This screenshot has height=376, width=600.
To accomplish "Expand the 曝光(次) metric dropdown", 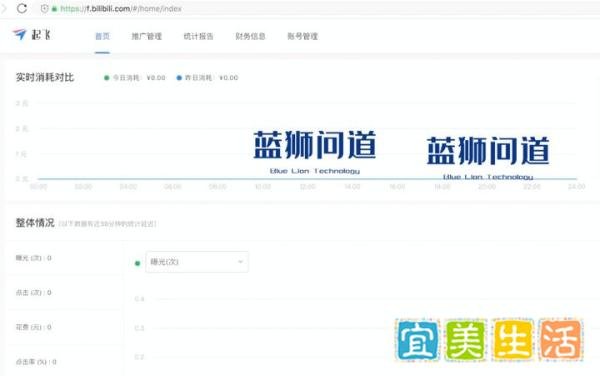I will (197, 262).
